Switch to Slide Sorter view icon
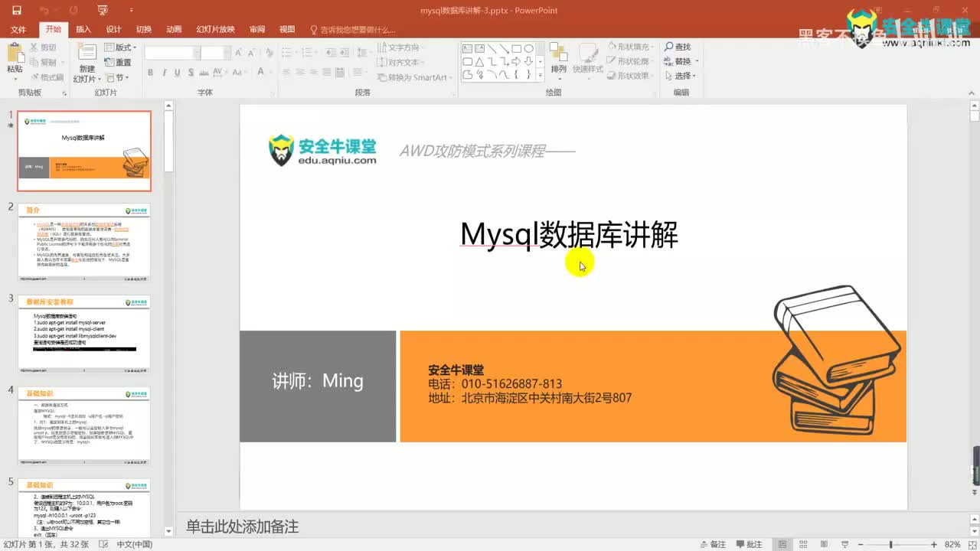The width and height of the screenshot is (980, 551). 804,544
